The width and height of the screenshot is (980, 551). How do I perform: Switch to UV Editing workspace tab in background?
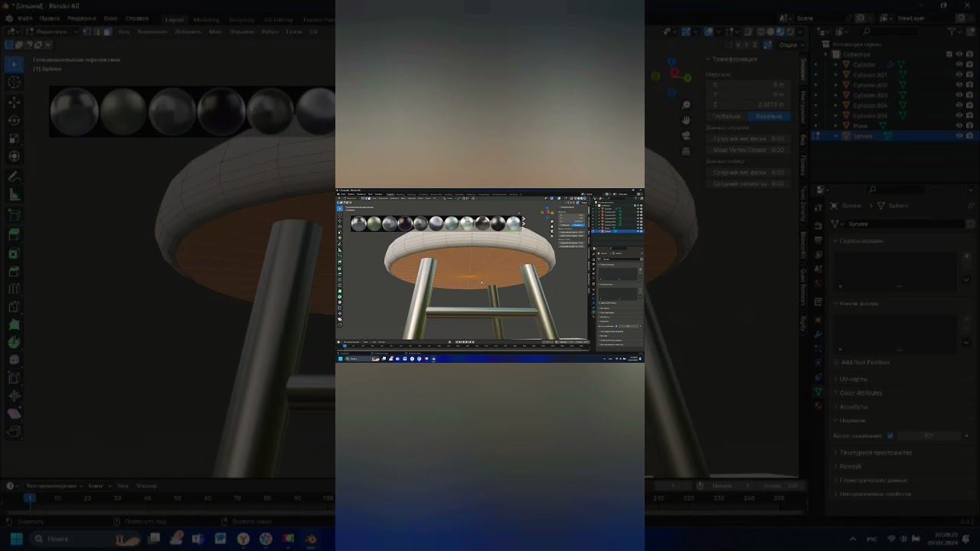[x=278, y=19]
